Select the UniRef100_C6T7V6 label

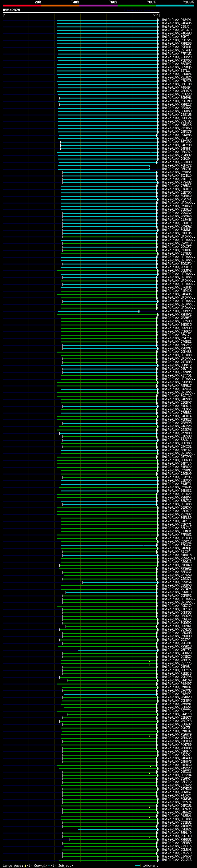[x=177, y=457]
